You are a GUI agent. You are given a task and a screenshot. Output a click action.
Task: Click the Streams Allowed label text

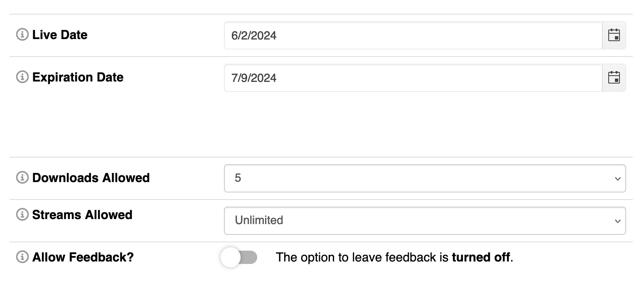tap(82, 215)
